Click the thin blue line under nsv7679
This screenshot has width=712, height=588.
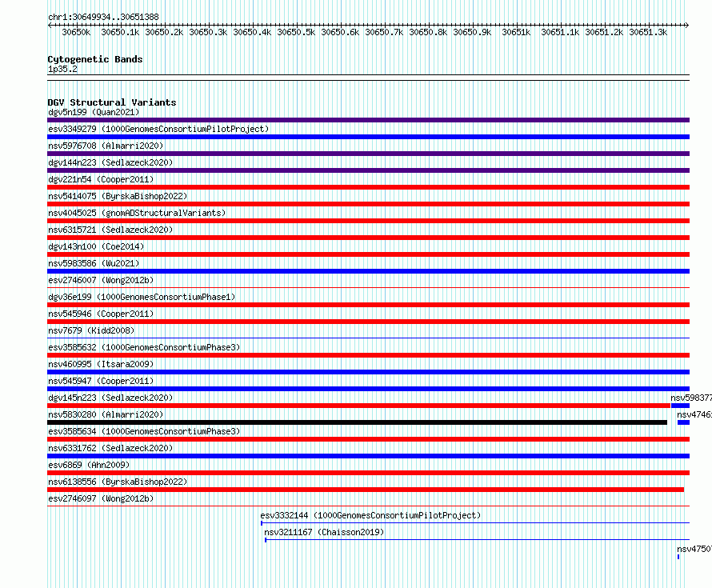click(x=368, y=338)
